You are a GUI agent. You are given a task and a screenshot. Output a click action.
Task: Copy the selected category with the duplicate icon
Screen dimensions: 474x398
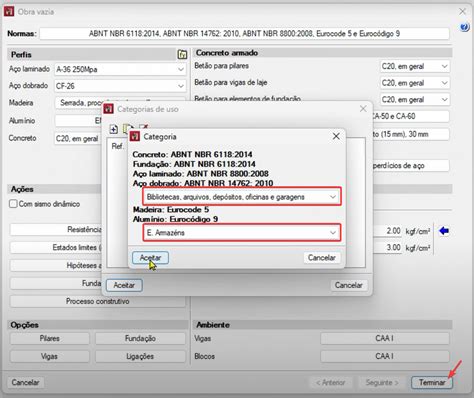(x=128, y=128)
